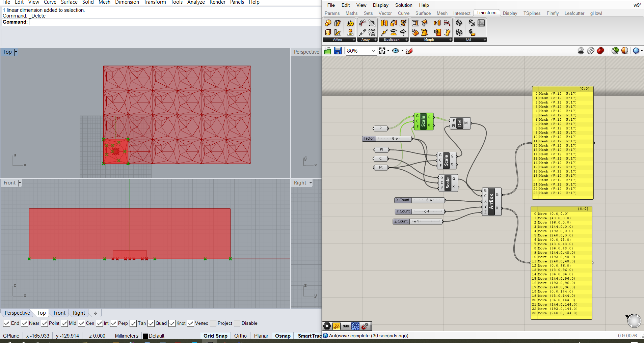644x343 pixels.
Task: Activate the red sketch pencil tool
Action: click(x=409, y=51)
